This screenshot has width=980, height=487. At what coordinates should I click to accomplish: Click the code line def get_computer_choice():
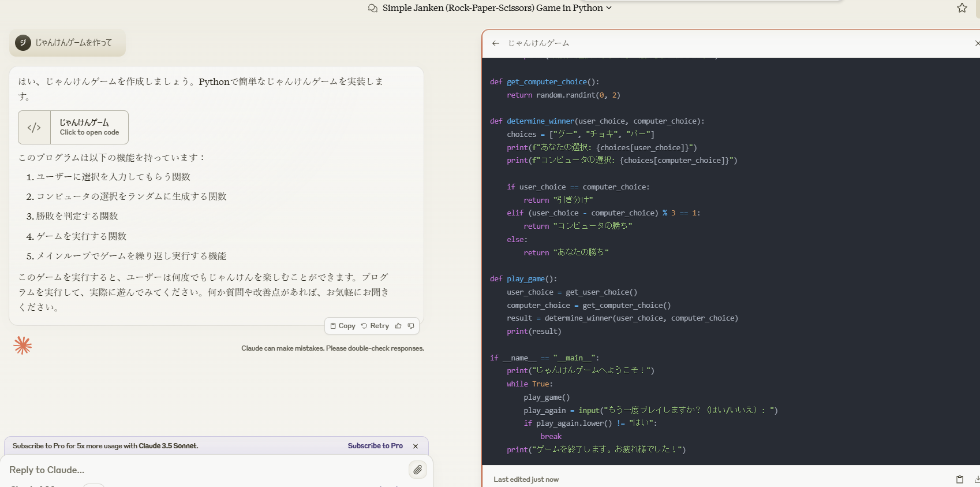coord(545,82)
